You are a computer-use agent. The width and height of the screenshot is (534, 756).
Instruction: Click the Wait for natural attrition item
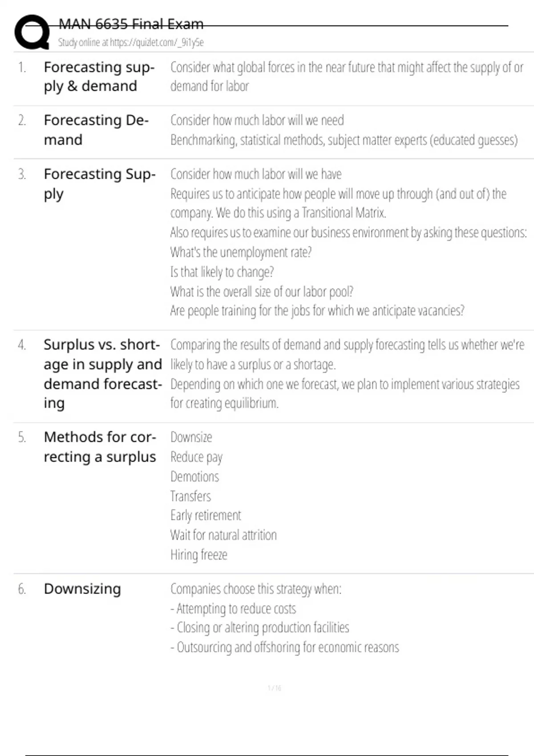(223, 535)
